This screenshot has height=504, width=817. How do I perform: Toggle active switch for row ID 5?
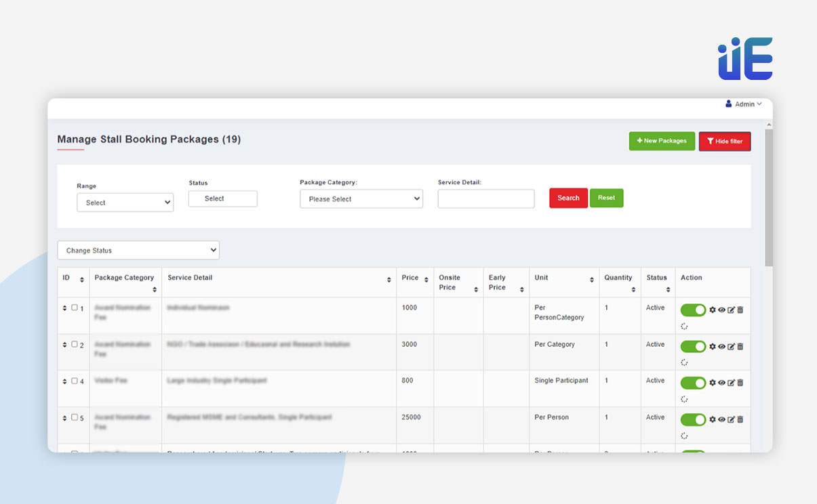(694, 420)
